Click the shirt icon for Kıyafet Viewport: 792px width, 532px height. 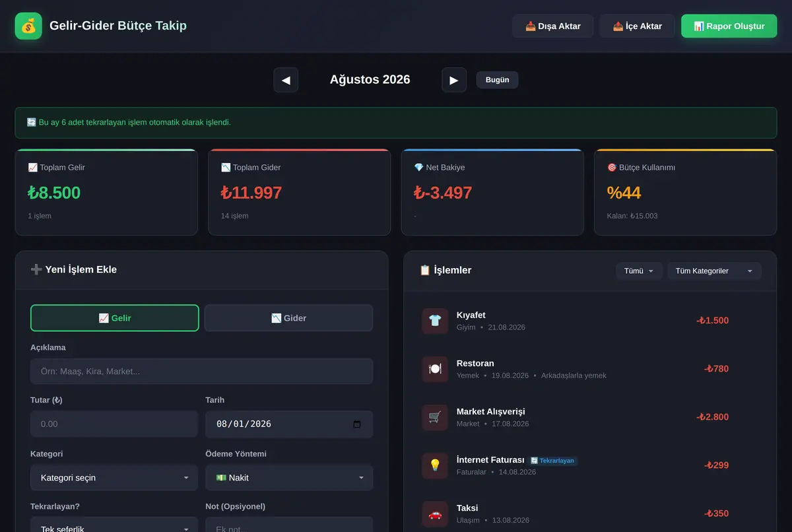tap(435, 321)
